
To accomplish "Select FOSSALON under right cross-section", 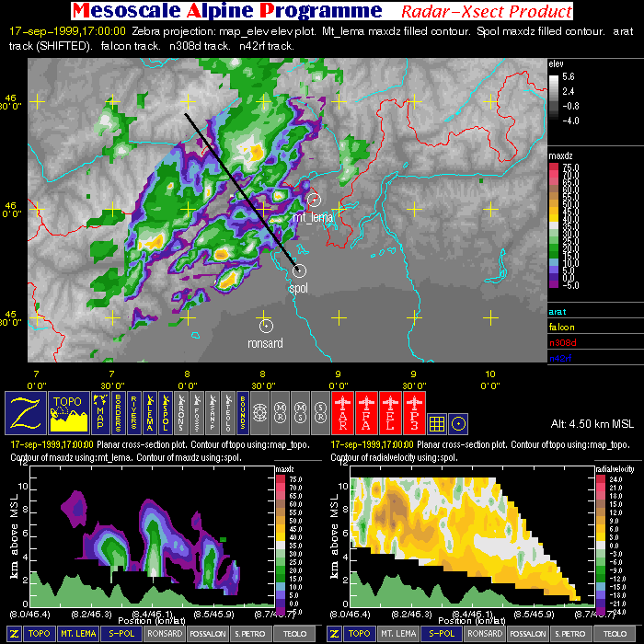I will coord(528,634).
